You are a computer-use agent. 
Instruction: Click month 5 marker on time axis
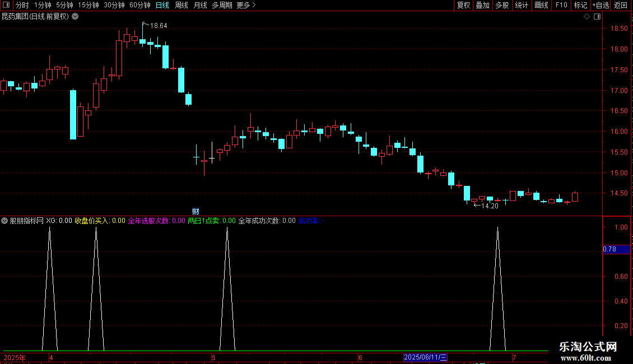coord(213,357)
